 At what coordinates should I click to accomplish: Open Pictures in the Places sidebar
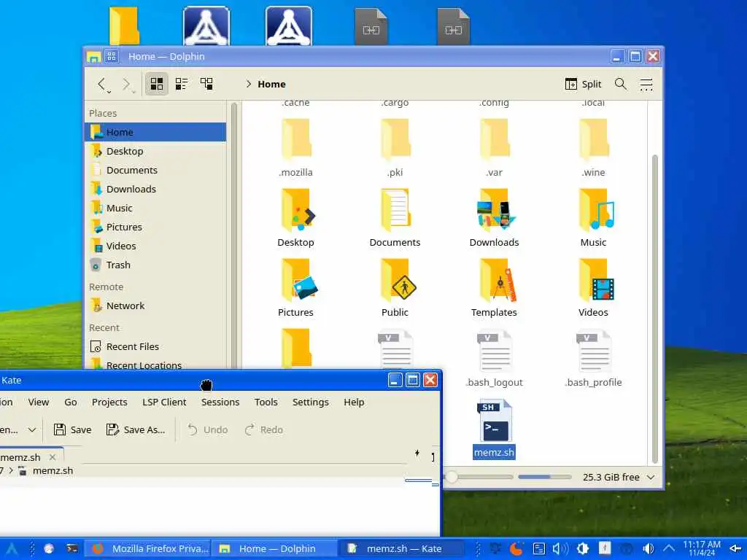[155, 227]
